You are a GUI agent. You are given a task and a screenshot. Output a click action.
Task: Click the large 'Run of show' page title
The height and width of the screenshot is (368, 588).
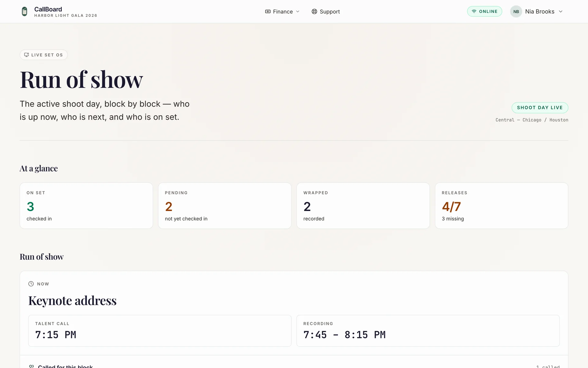coord(81,80)
